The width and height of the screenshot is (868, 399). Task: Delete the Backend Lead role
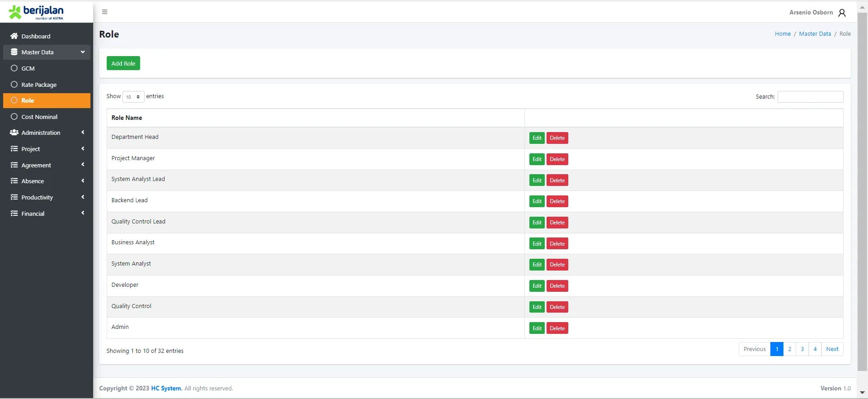(x=557, y=201)
